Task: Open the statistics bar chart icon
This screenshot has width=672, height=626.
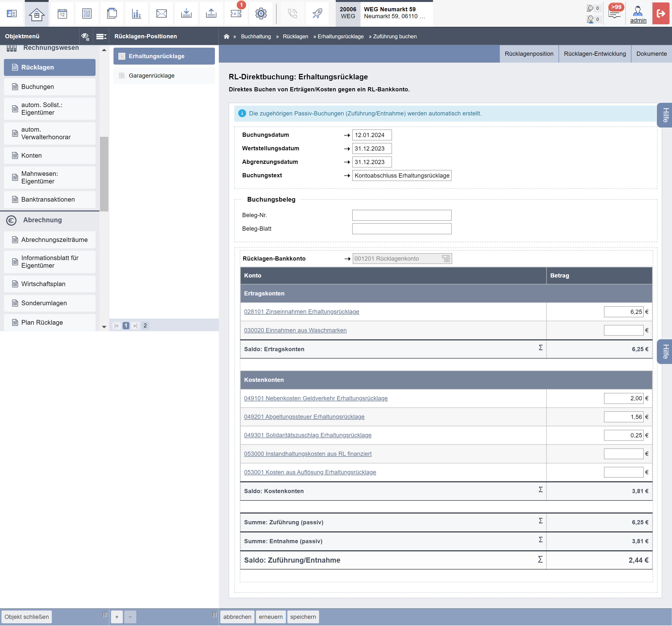Action: (137, 14)
